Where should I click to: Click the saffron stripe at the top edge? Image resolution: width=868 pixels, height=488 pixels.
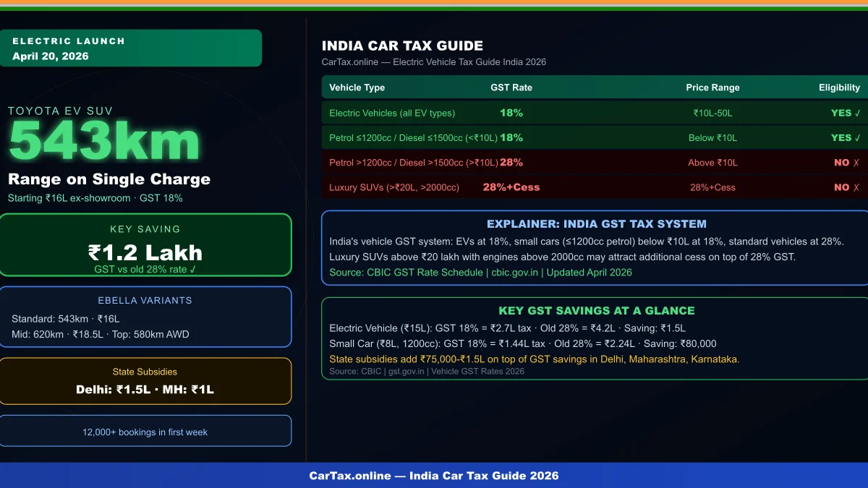434,2
